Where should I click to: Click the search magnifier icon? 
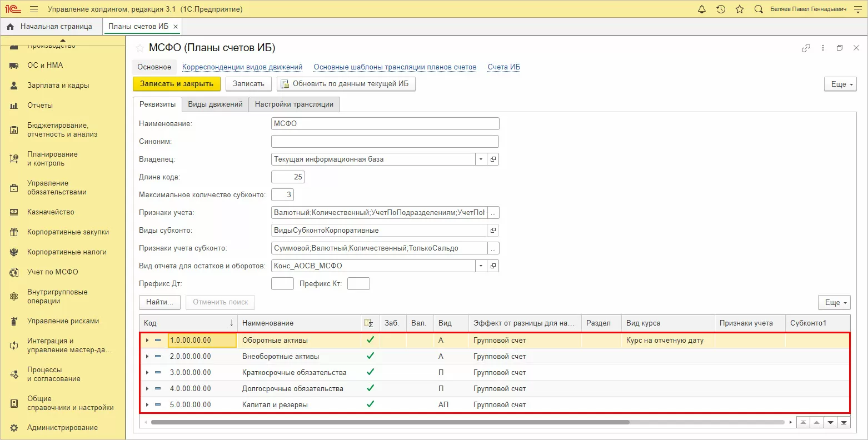tap(759, 9)
